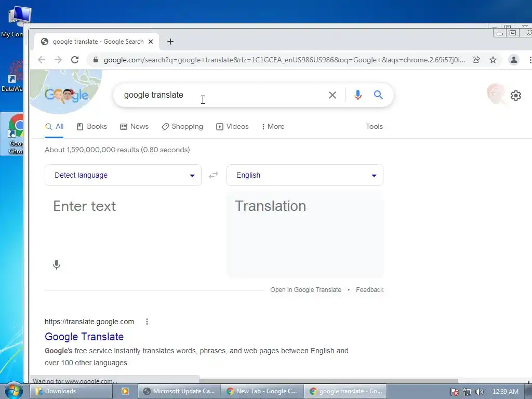Viewport: 532px width, 399px height.
Task: Switch to the Videos results tab
Action: (x=232, y=127)
